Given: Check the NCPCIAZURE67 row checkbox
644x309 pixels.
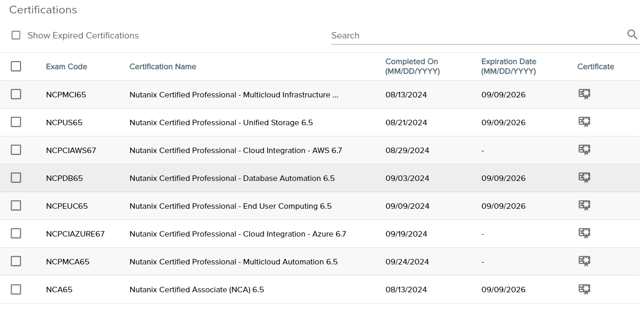Looking at the screenshot, I should 16,233.
